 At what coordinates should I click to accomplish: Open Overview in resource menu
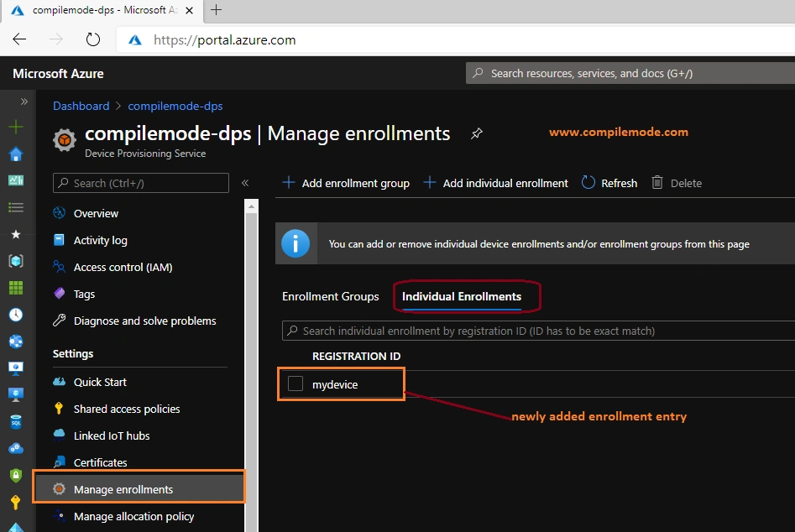96,213
